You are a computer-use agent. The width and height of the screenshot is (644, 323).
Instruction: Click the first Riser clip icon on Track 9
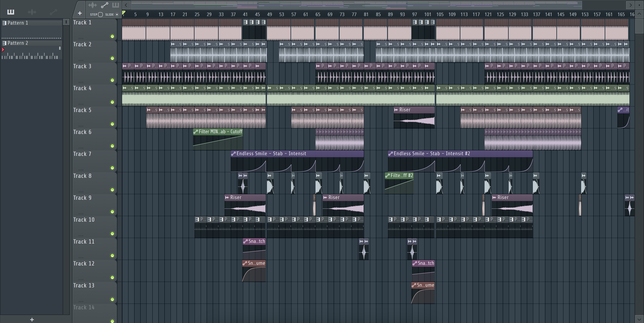tap(227, 198)
